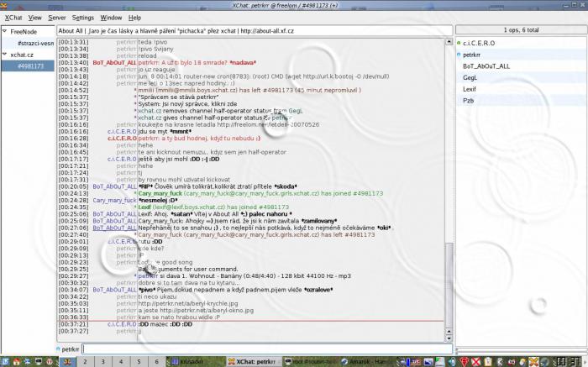Click the message input box
The image size is (588, 367).
coord(267,349)
